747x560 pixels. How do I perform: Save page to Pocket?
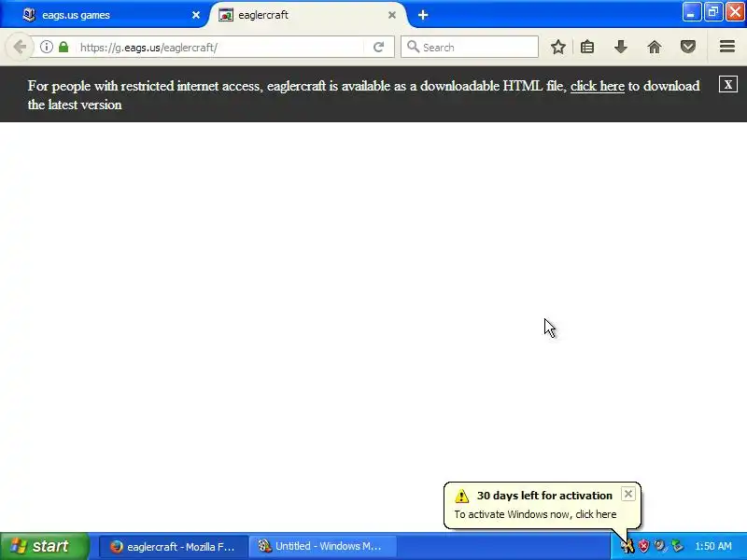(x=688, y=48)
